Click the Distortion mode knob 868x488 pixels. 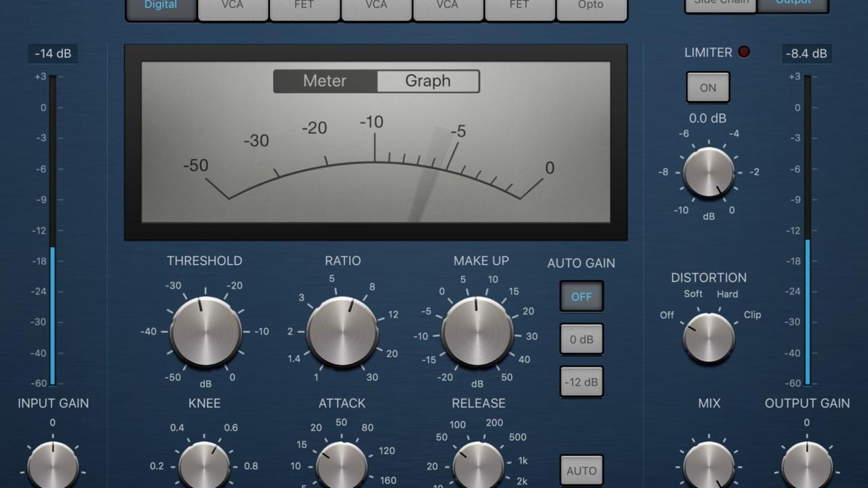709,338
